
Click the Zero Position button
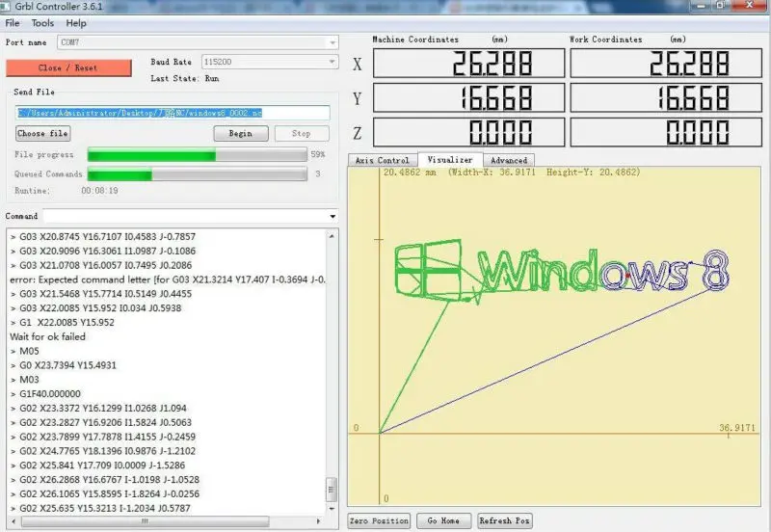(x=379, y=520)
